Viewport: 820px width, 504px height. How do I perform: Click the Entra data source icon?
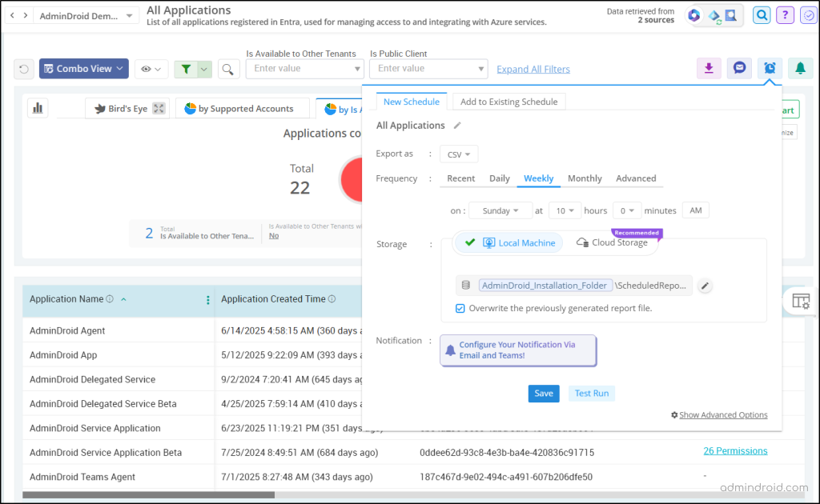tap(694, 16)
